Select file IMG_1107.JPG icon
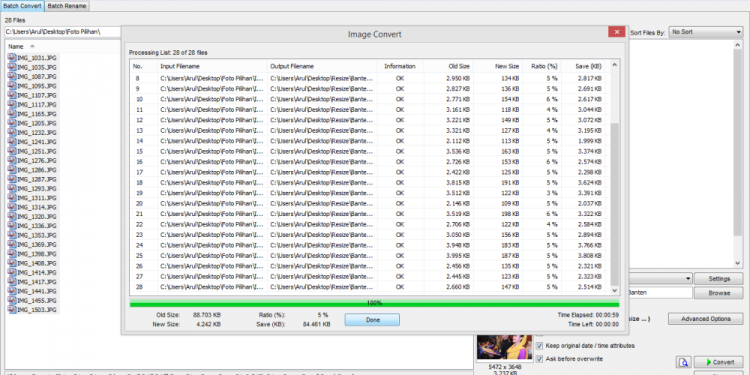750x375 pixels. point(12,94)
